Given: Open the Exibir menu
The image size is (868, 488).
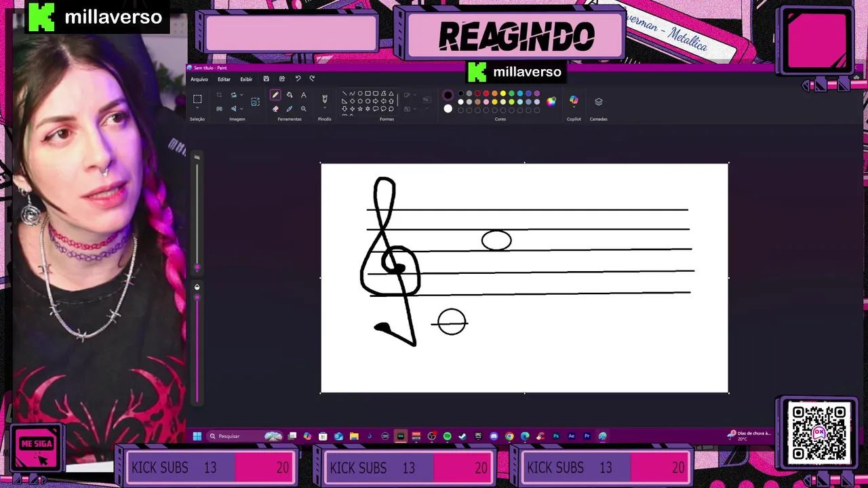Looking at the screenshot, I should click(246, 79).
